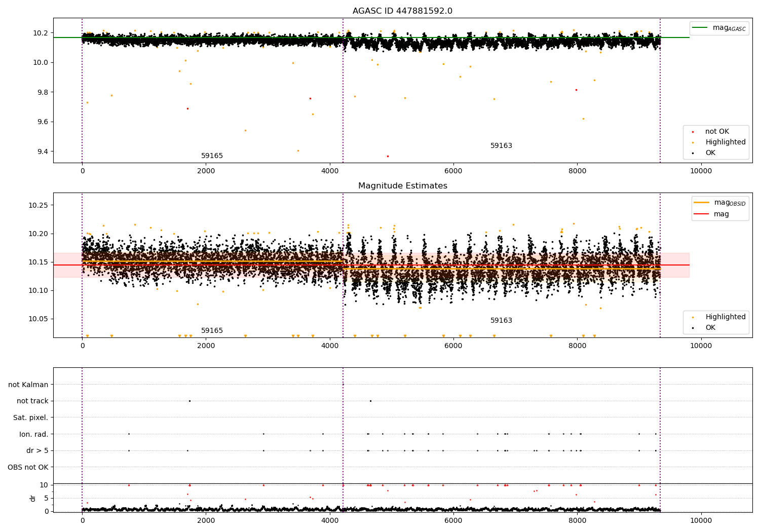760x532 pixels.
Task: Click "OK" label in middle plot legend
Action: coord(710,328)
